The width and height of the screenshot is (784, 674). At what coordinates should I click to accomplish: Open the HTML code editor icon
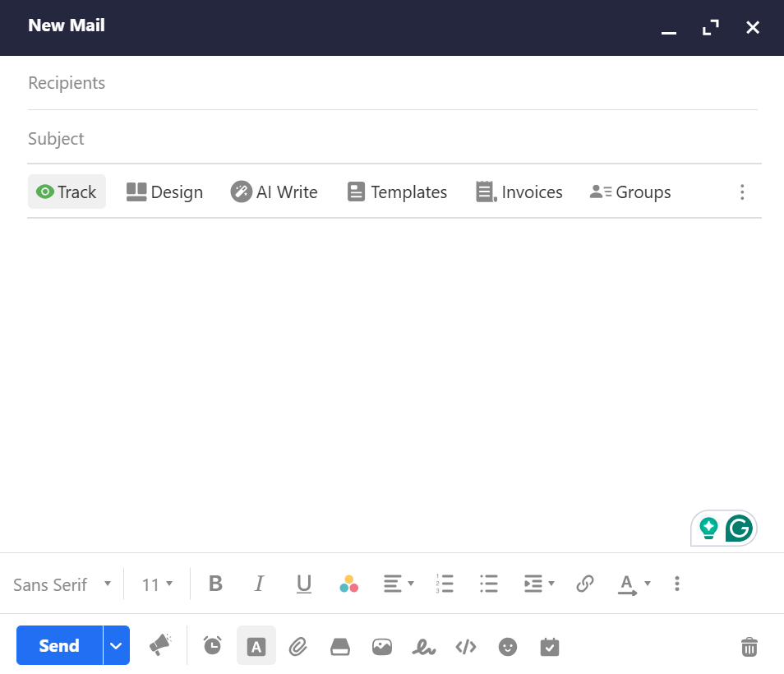[x=465, y=647]
